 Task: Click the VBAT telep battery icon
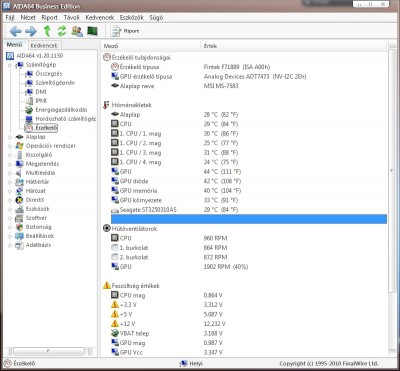115,333
